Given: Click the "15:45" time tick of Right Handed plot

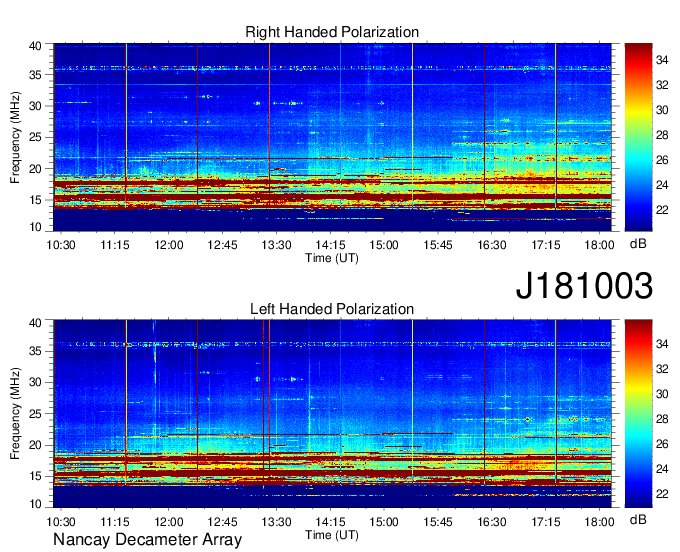Looking at the screenshot, I should [438, 245].
